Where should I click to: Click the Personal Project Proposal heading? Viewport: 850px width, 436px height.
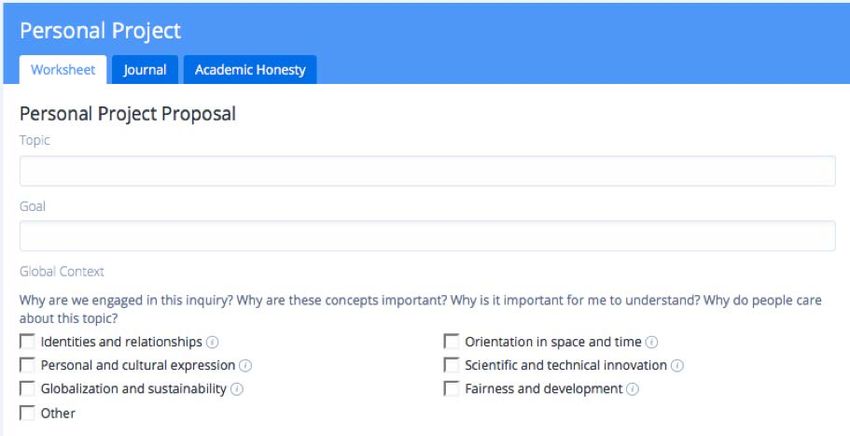[127, 114]
